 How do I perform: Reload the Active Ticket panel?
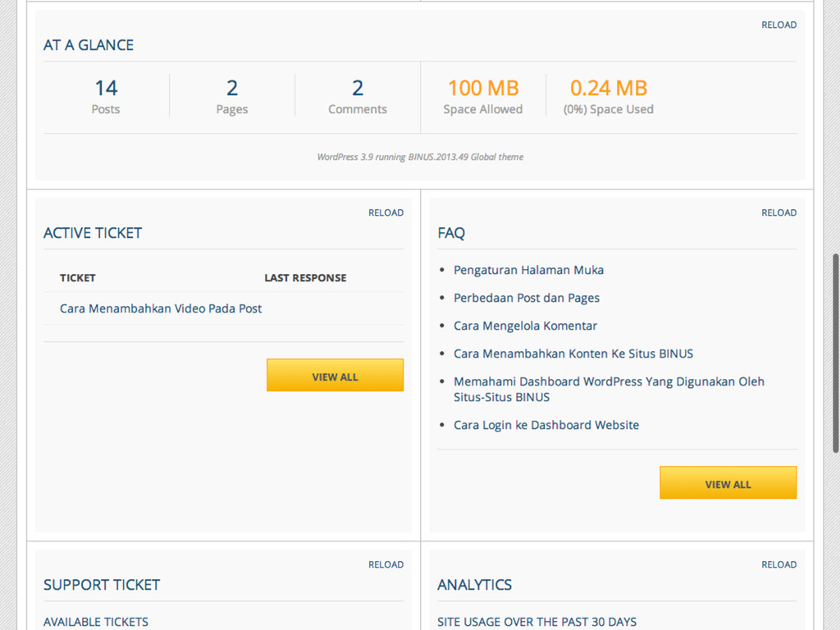386,212
